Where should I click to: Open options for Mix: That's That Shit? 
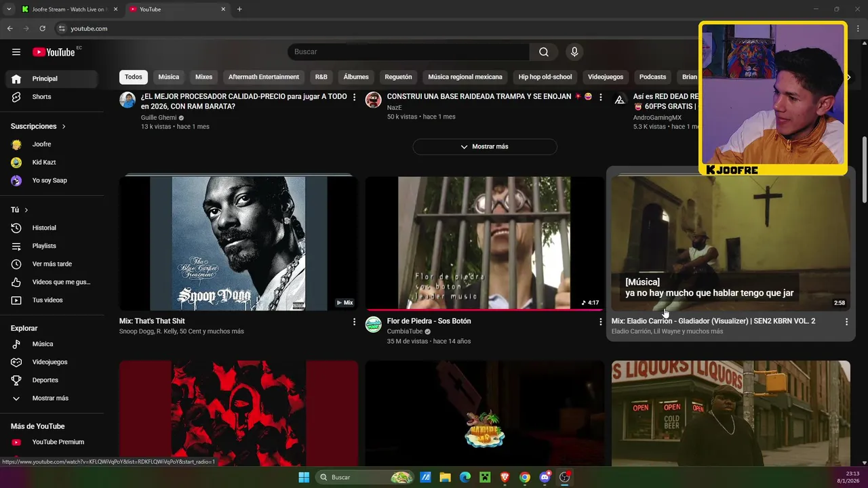coord(354,322)
